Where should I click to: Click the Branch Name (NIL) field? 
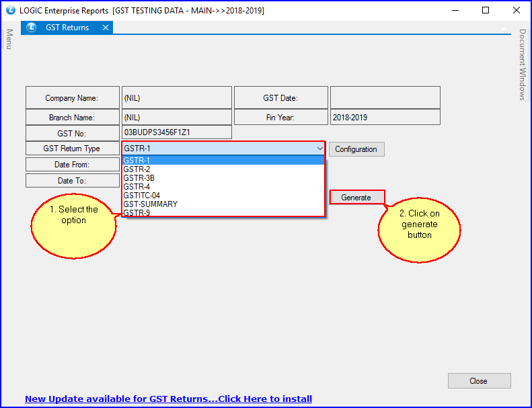177,118
